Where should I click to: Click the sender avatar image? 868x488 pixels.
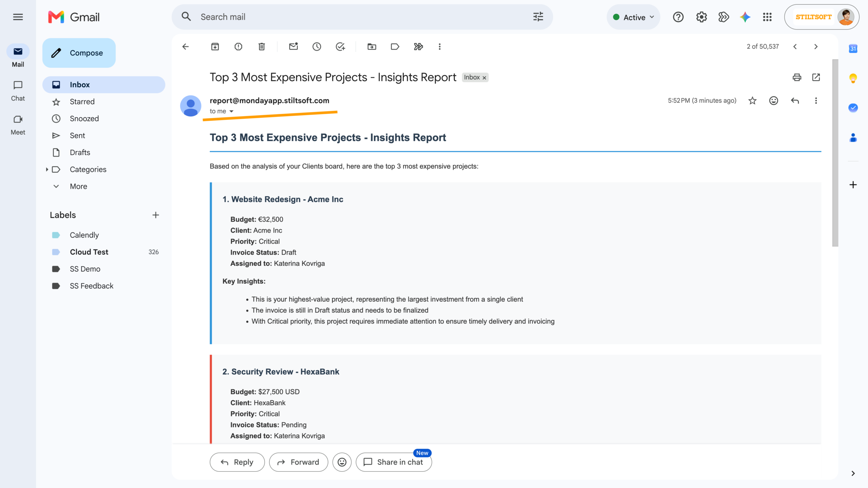[x=191, y=106]
